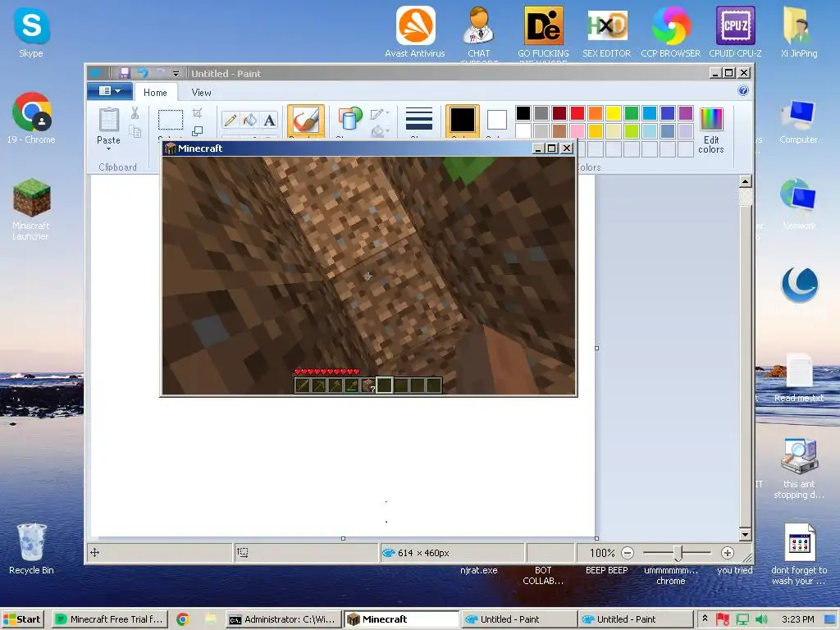Choose the Brushes tool in Paint
This screenshot has height=630, width=840.
306,120
